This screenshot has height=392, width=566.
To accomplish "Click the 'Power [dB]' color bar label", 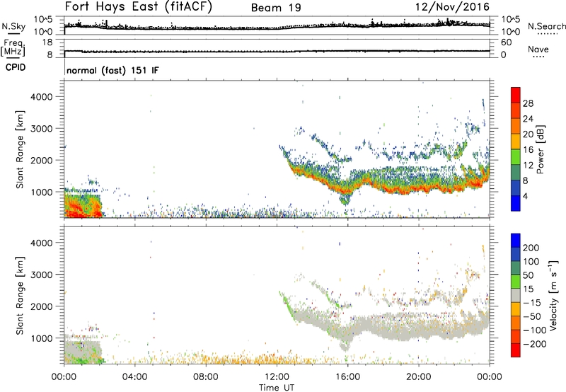I will pos(540,149).
